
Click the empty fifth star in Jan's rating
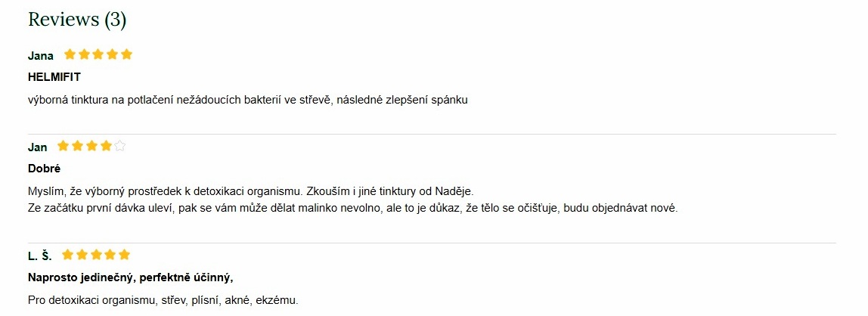pyautogui.click(x=119, y=146)
